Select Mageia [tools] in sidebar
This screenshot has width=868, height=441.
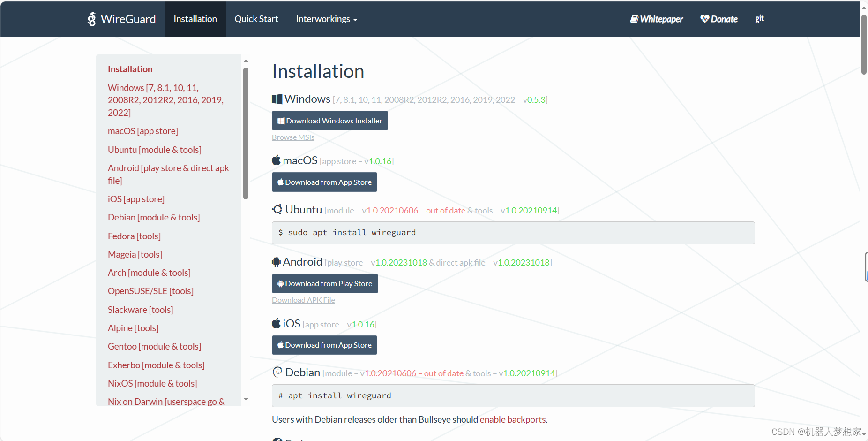135,254
